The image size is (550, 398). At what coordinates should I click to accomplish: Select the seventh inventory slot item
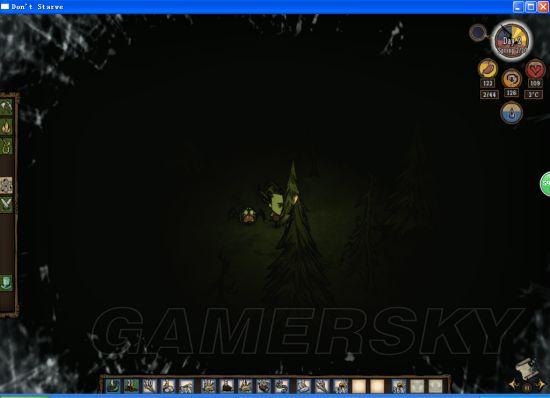(227, 386)
